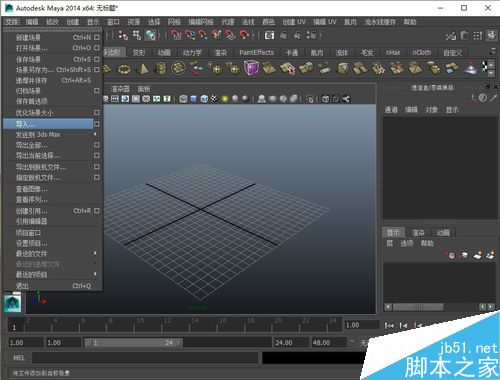This screenshot has width=500, height=380.
Task: Click the create new layer icon
Action: tap(477, 255)
